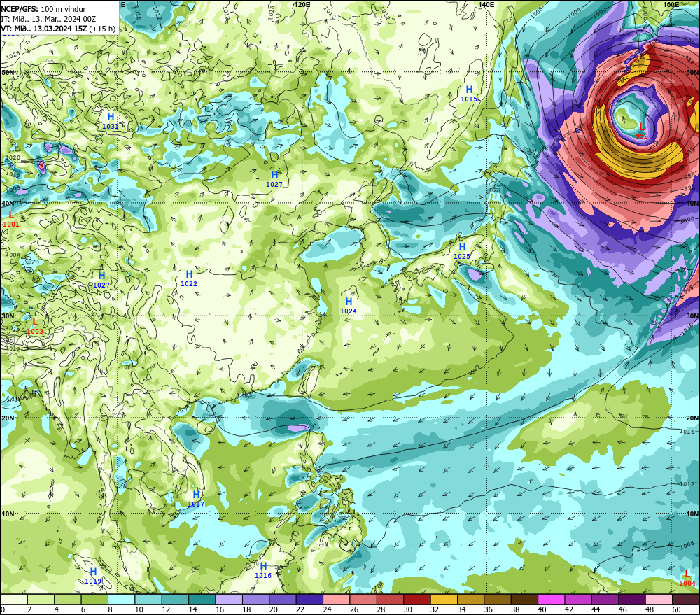Click the 'NCEP/GFS: 100 m vindur' title text

(x=43, y=9)
